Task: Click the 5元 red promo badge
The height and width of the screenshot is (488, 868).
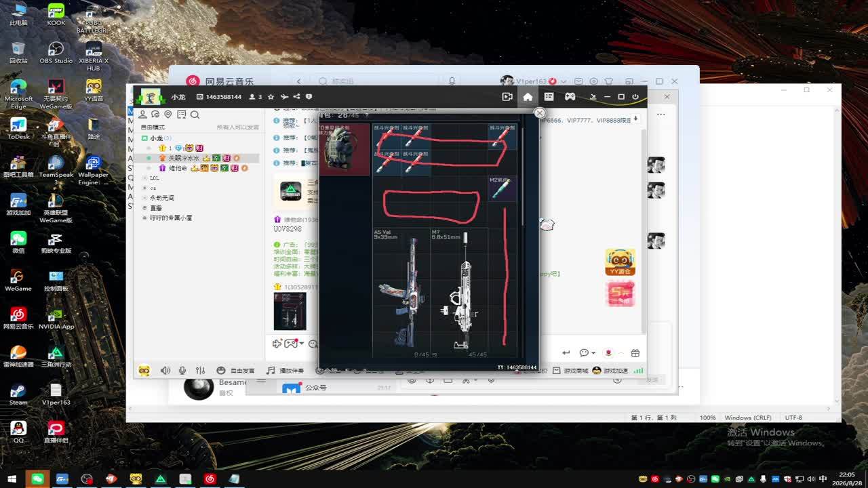Action: click(x=620, y=294)
